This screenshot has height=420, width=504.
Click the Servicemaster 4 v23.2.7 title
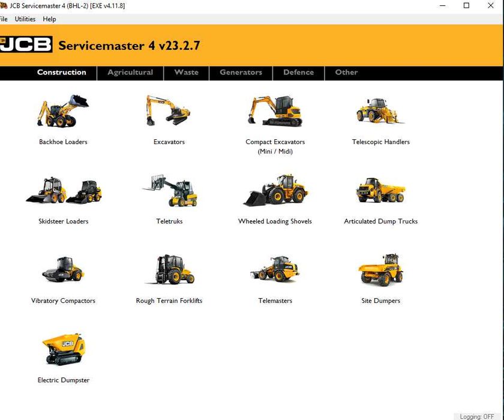pyautogui.click(x=129, y=46)
